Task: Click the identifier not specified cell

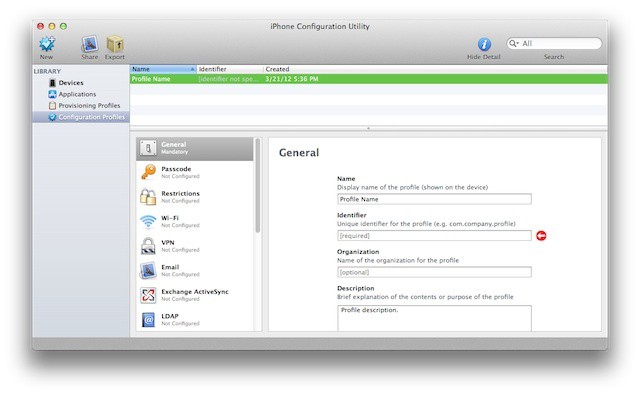Action: pos(228,79)
